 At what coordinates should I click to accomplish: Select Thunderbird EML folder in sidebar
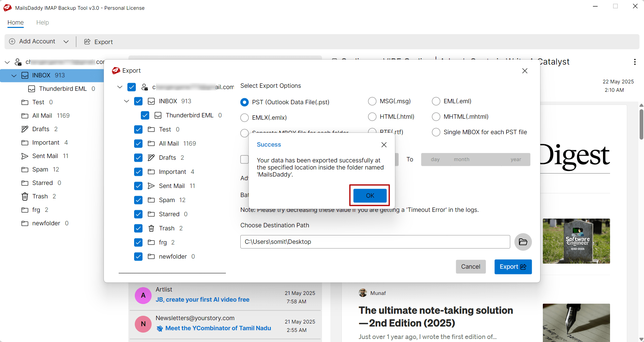pyautogui.click(x=62, y=89)
